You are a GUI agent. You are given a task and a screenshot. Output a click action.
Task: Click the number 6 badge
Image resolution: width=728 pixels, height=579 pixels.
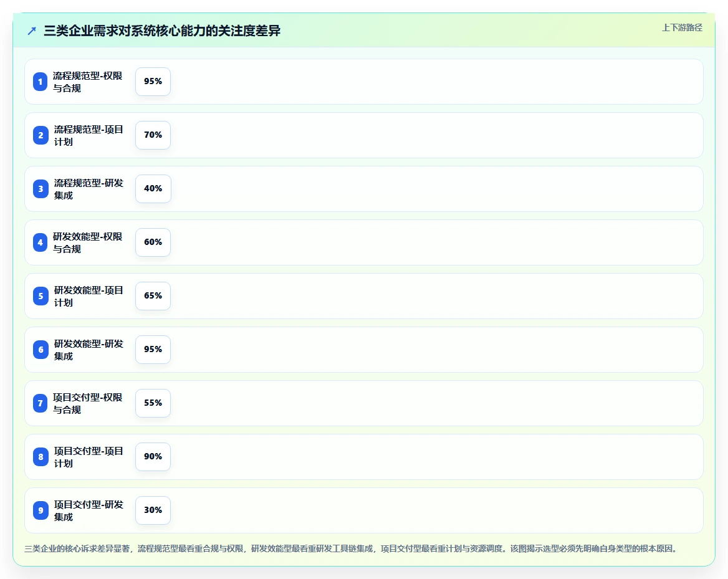[41, 350]
